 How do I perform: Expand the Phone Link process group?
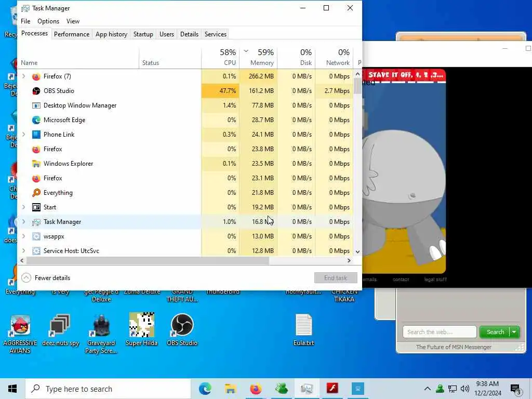click(x=23, y=135)
